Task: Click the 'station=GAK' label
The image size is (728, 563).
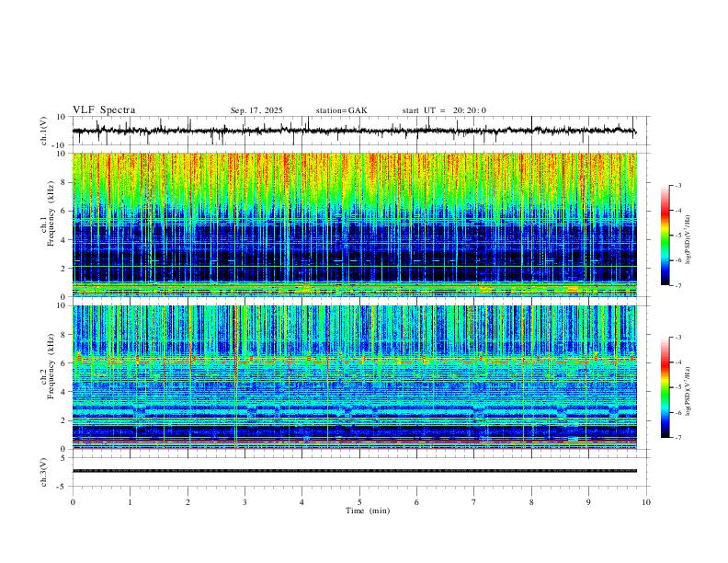Action: [x=341, y=110]
